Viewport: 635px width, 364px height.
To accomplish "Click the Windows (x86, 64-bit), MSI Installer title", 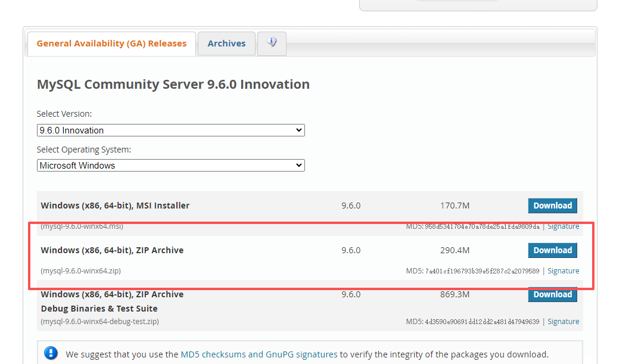I will pos(115,206).
